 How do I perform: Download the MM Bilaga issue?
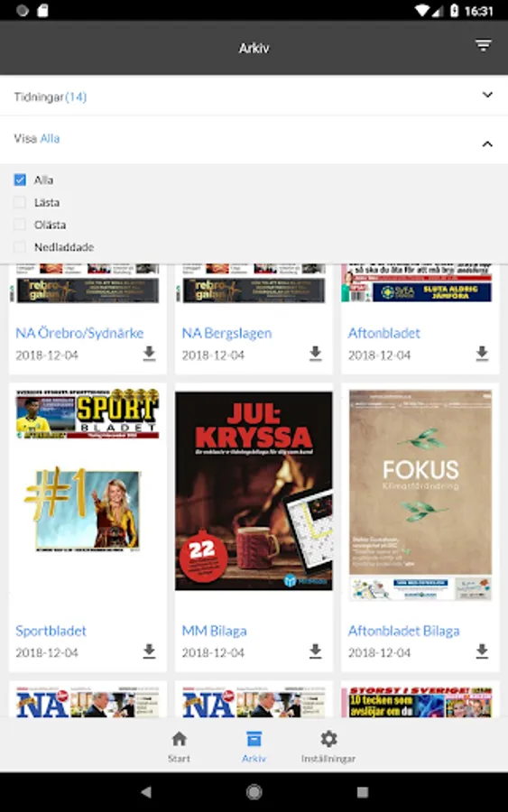(x=316, y=651)
